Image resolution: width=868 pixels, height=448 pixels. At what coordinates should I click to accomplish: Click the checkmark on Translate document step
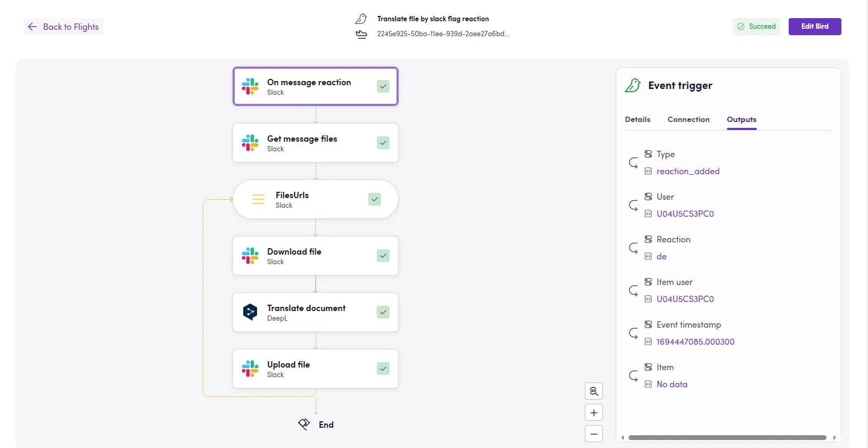point(383,312)
